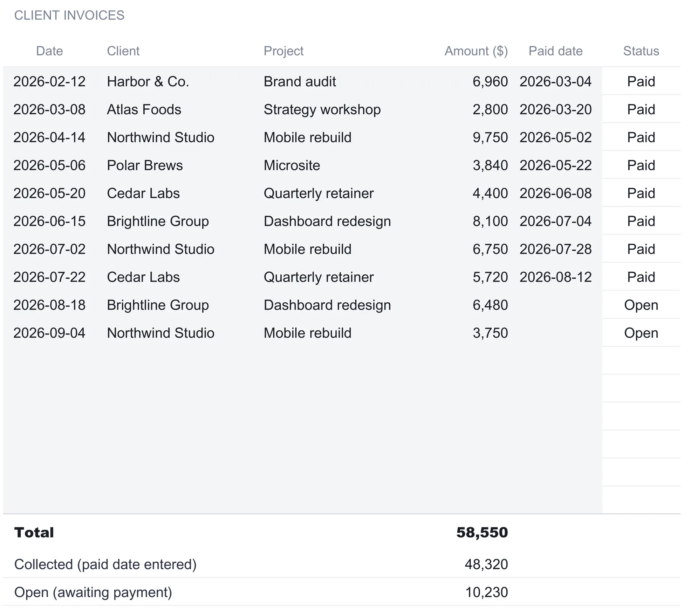691x616 pixels.
Task: Click the CLIENT INVOICES title
Action: coord(69,15)
